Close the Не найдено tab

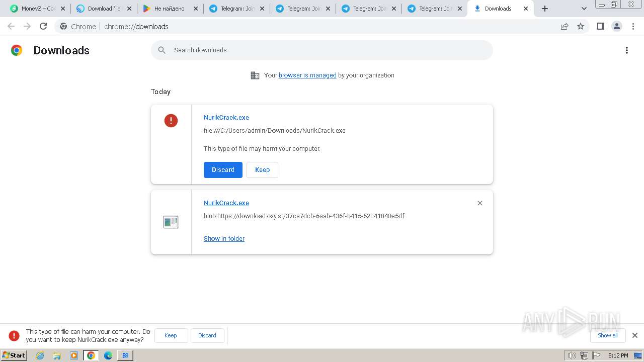pyautogui.click(x=196, y=9)
